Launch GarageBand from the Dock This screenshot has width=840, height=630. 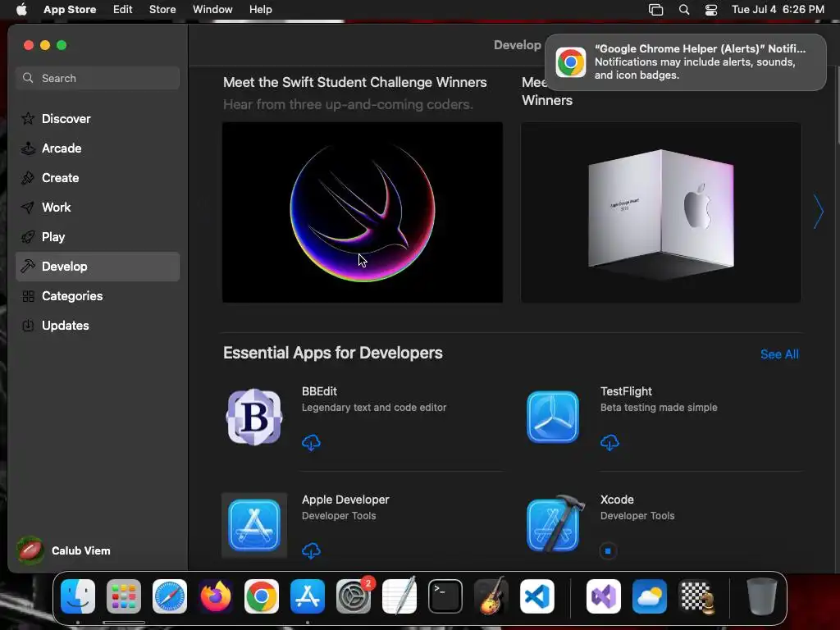pyautogui.click(x=491, y=596)
